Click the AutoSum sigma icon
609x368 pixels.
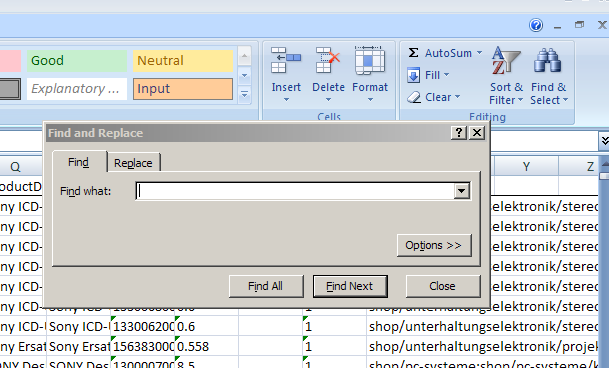point(413,52)
